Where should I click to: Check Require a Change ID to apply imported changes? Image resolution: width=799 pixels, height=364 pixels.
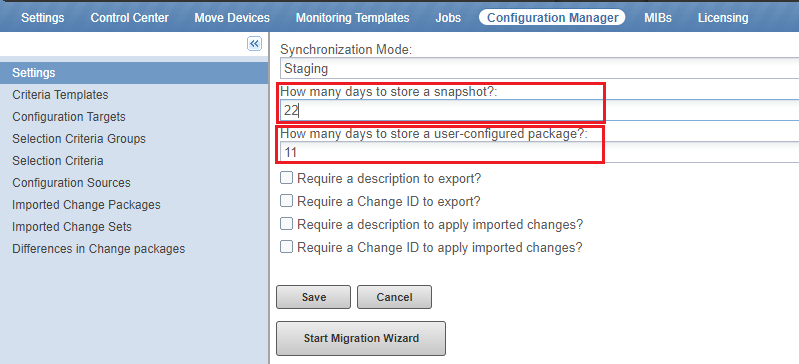286,247
